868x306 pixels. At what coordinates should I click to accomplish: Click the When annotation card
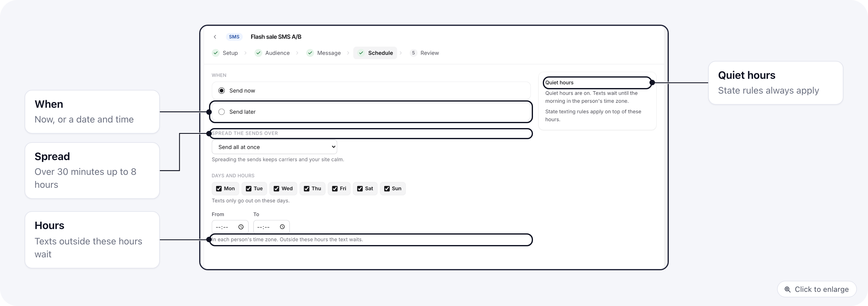coord(92,112)
